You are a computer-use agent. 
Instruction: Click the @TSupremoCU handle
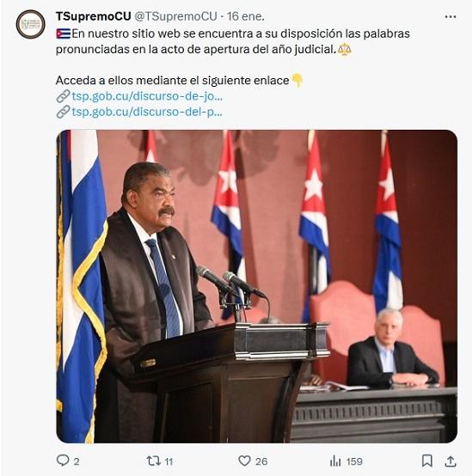[175, 16]
